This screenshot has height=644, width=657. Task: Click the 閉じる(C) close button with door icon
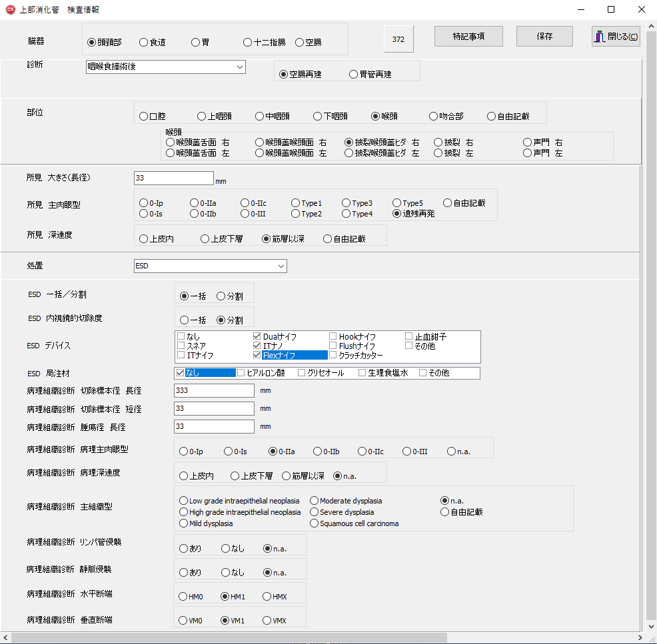click(616, 37)
